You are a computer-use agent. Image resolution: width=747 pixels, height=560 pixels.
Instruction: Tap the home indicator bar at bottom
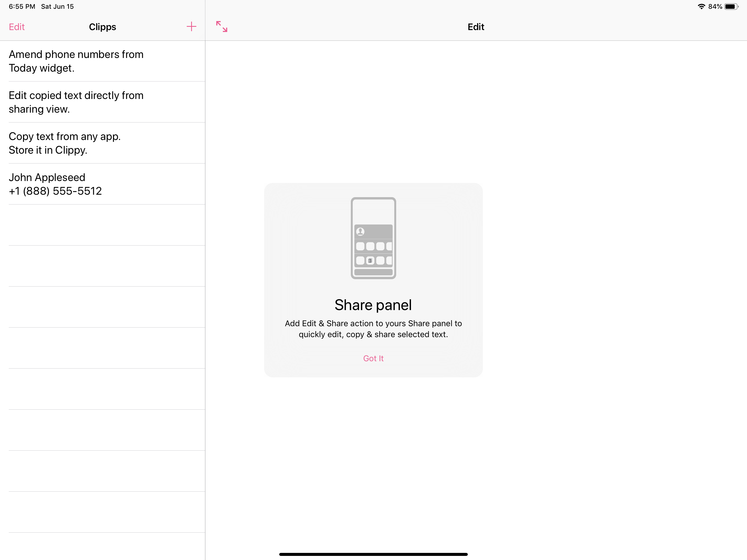373,554
